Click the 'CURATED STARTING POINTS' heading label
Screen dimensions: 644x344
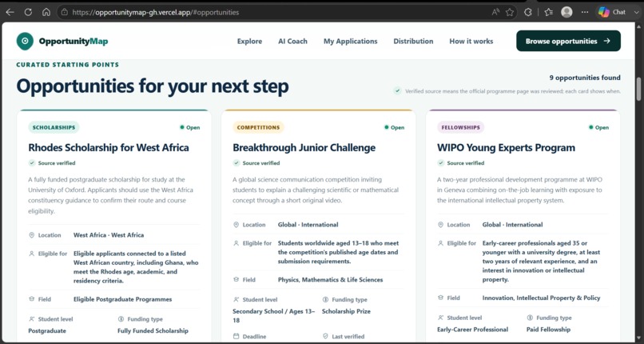click(x=68, y=65)
